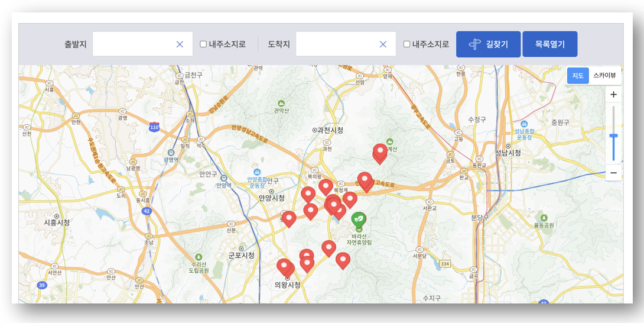Check 내주소지로 next to 도착지
644x323 pixels.
click(406, 44)
